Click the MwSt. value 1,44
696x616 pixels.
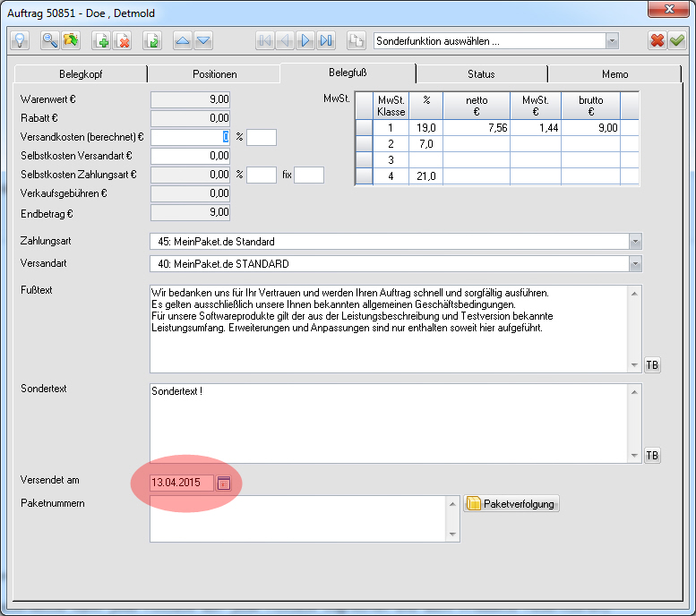point(536,128)
